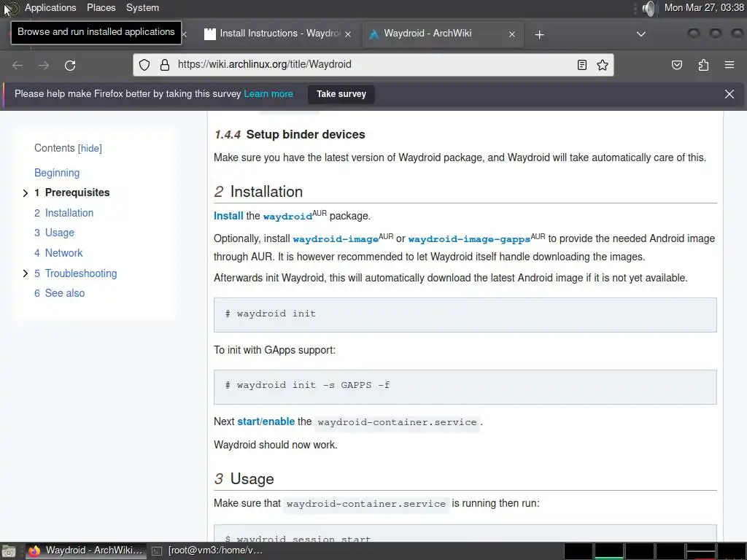Open the Install link in Installation section
The height and width of the screenshot is (560, 747).
point(228,216)
